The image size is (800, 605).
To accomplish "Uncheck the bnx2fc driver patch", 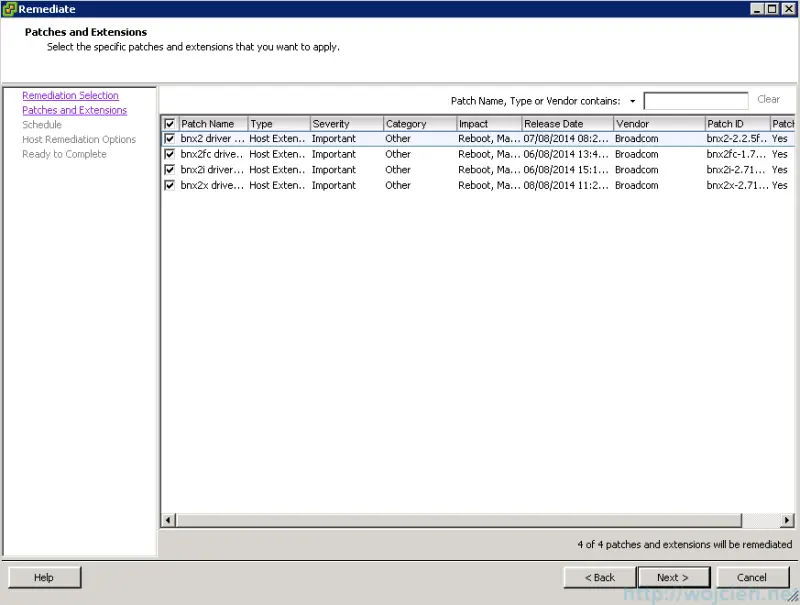I will pyautogui.click(x=170, y=154).
